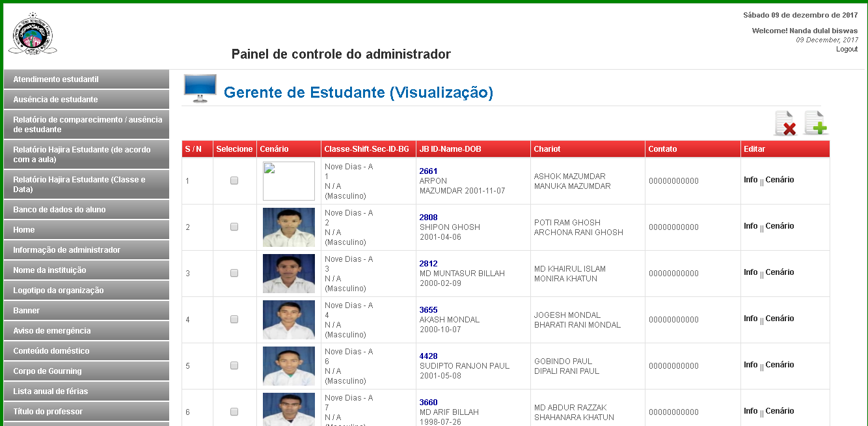Open Info for AKASH MONDAL
Image resolution: width=868 pixels, height=426 pixels.
[x=751, y=319]
